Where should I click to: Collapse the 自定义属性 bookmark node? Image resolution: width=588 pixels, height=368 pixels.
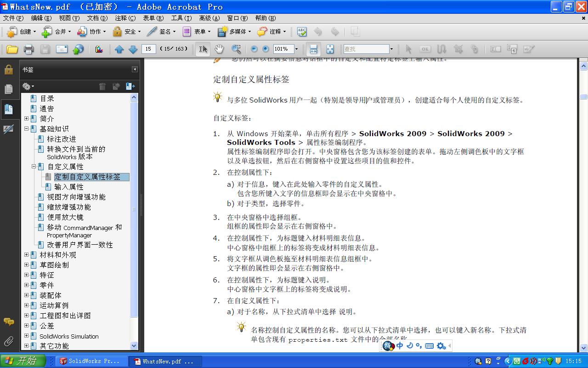point(34,167)
